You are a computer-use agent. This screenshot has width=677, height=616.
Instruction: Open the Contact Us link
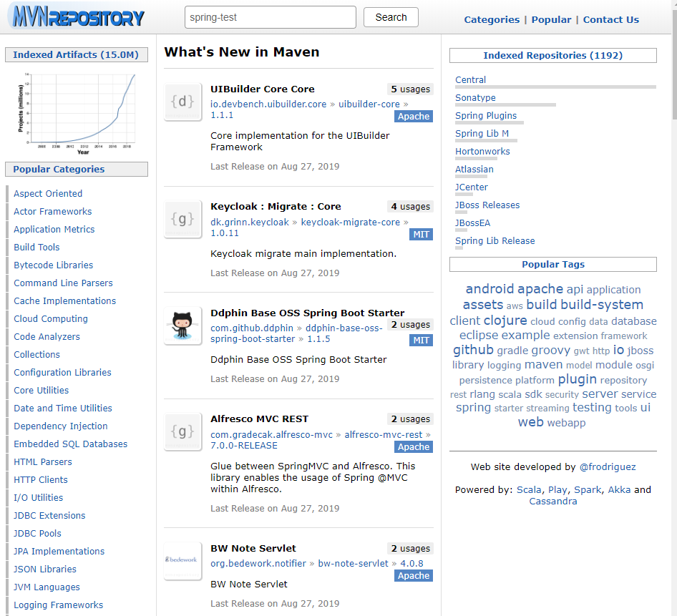[611, 20]
